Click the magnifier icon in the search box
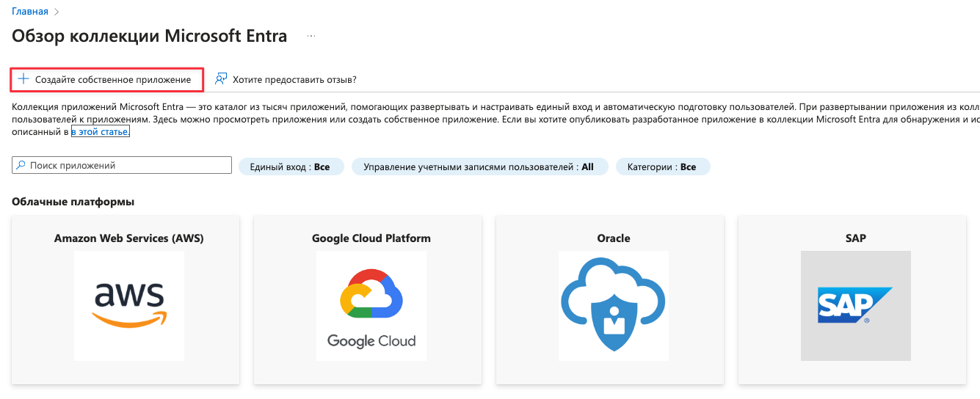This screenshot has width=980, height=399. coord(21,166)
